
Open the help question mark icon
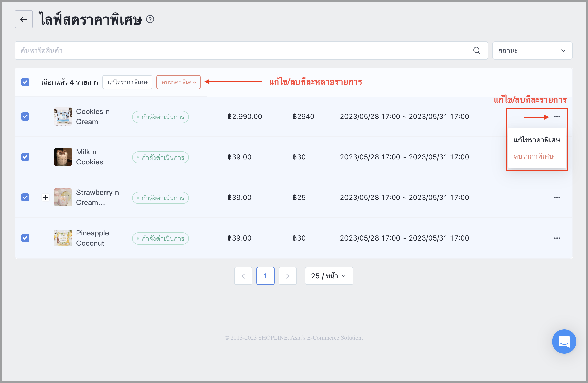[150, 19]
